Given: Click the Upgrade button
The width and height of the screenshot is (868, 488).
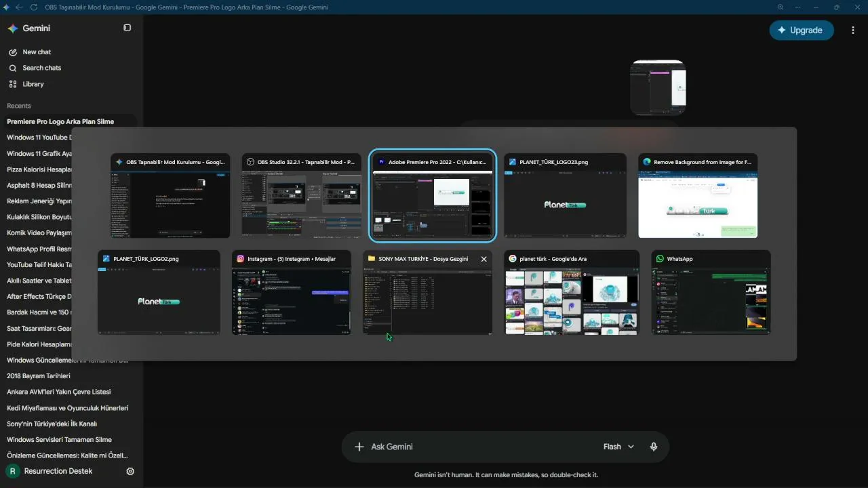Looking at the screenshot, I should pos(802,30).
